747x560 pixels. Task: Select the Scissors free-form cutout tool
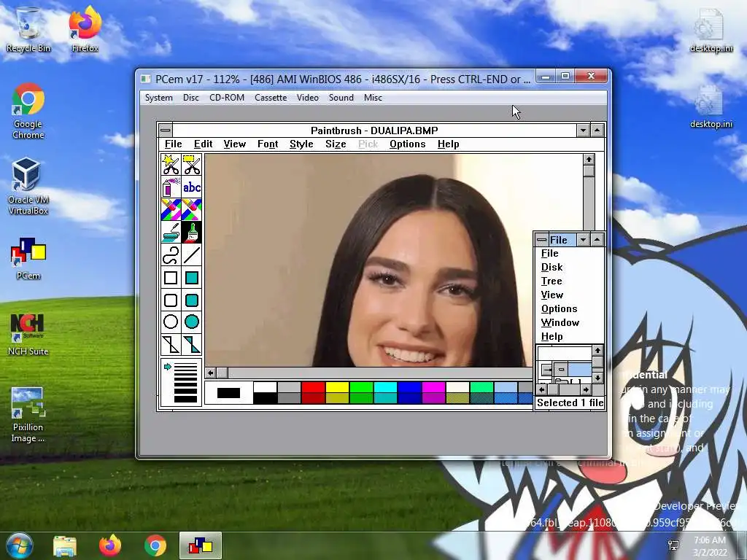(171, 165)
